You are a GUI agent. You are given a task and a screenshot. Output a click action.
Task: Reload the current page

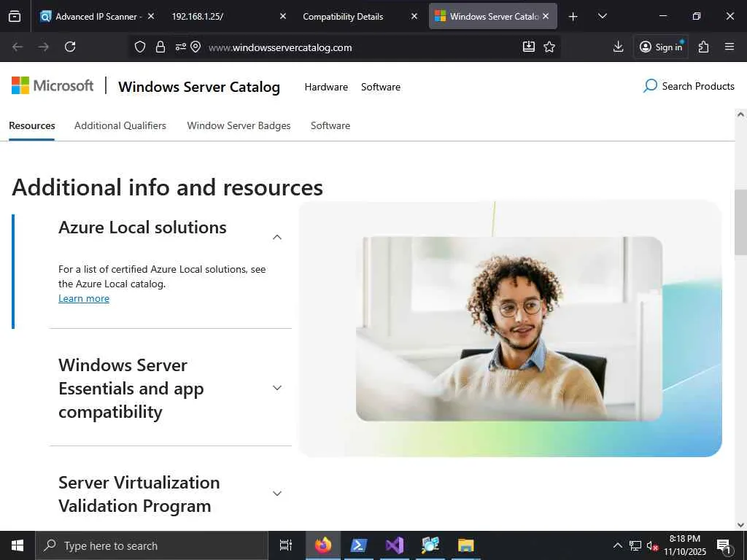click(x=70, y=47)
